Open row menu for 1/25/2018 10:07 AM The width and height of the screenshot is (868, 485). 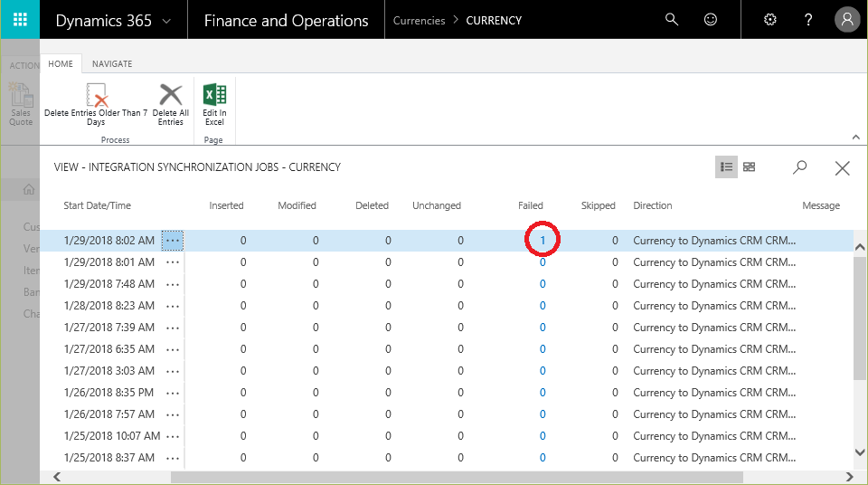pyautogui.click(x=173, y=436)
